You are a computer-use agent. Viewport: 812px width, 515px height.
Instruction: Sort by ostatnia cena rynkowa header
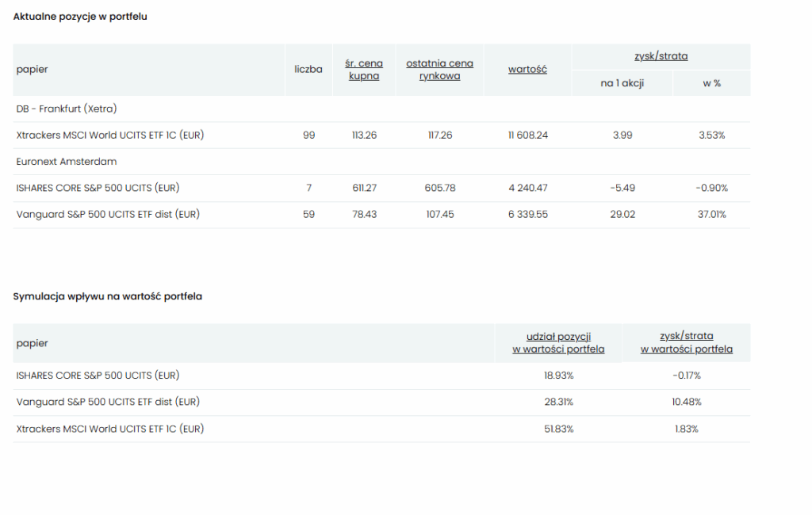point(439,70)
